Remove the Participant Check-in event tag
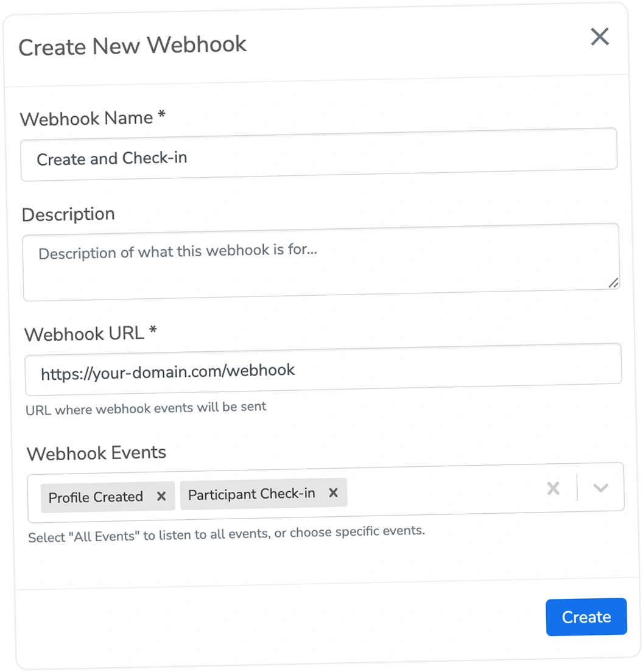The image size is (643, 672). (333, 493)
